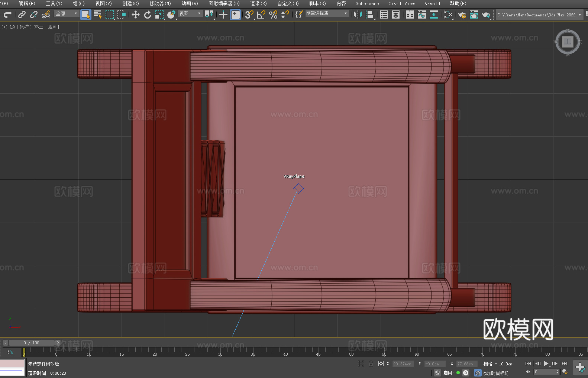Click the ViewCube top face
This screenshot has height=378, width=588.
point(568,42)
